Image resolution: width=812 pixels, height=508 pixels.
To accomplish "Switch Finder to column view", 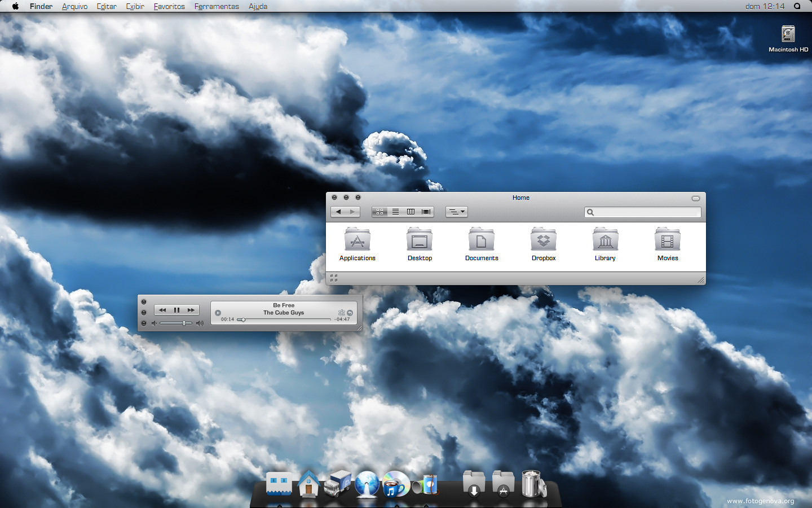I will coord(411,212).
